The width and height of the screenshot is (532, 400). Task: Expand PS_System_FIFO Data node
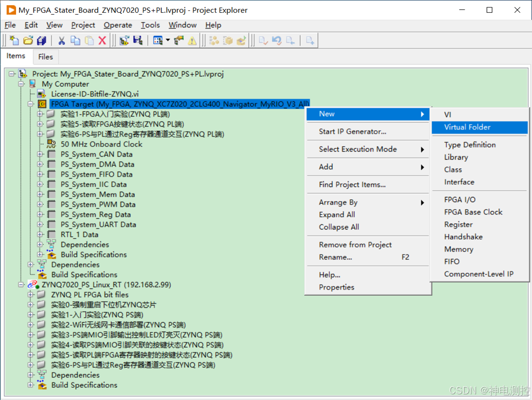click(x=40, y=174)
